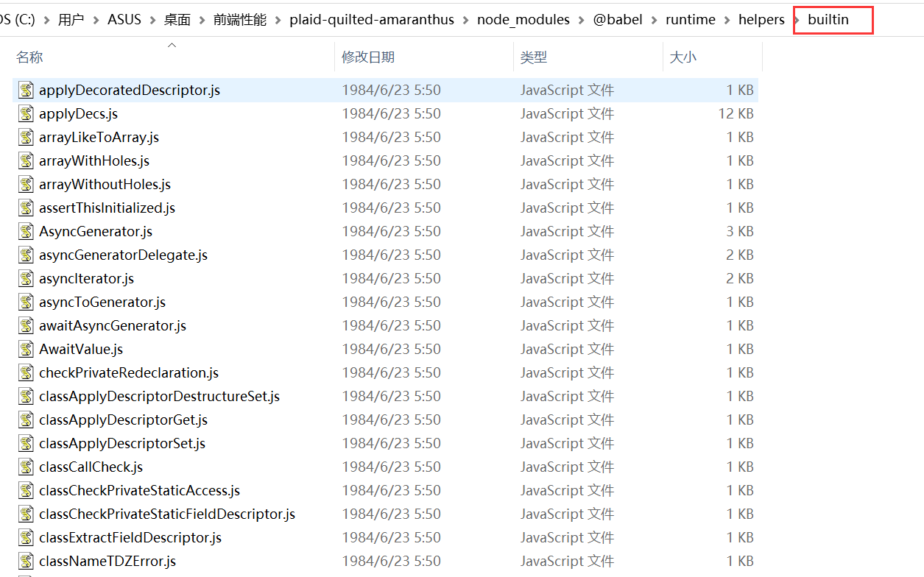
Task: Click the arrayLikeToArray.js file icon
Action: click(27, 137)
